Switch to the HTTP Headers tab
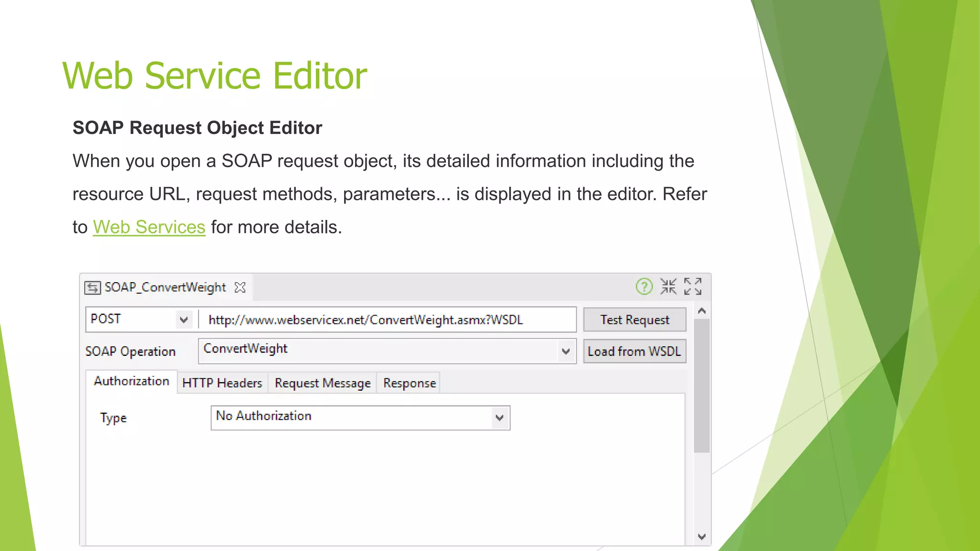 (223, 383)
